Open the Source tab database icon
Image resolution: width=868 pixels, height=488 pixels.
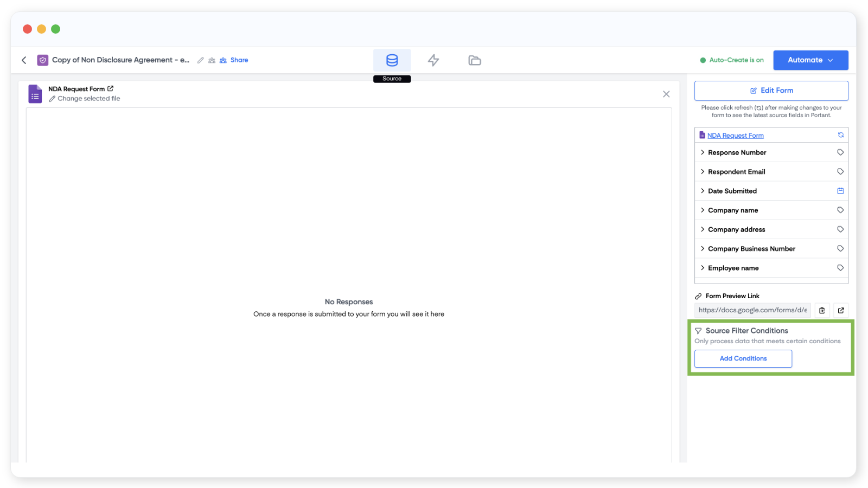pyautogui.click(x=392, y=60)
